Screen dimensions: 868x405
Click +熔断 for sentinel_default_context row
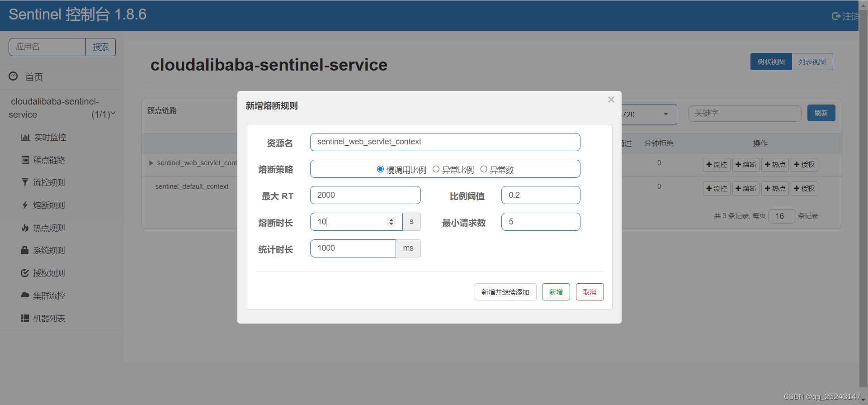(746, 188)
